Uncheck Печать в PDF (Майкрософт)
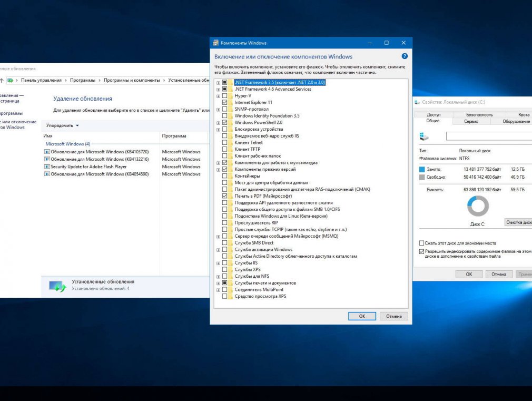Viewport: 532px width, 401px height. click(224, 196)
